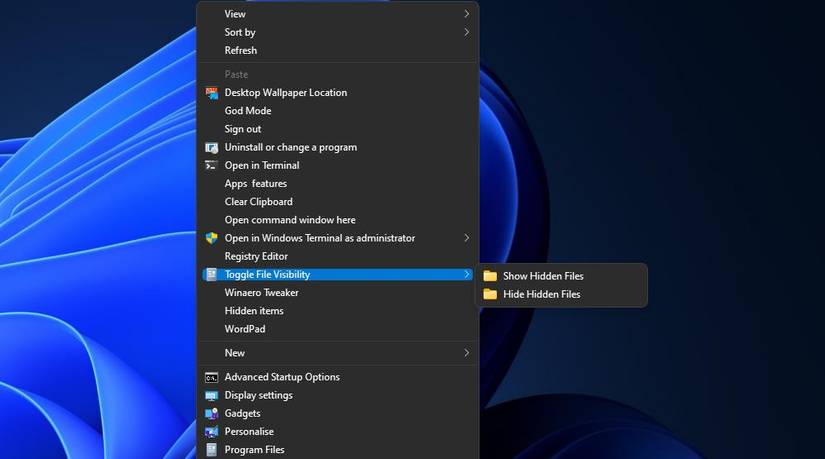The width and height of the screenshot is (825, 459).
Task: Open Program Files entry
Action: pyautogui.click(x=338, y=450)
